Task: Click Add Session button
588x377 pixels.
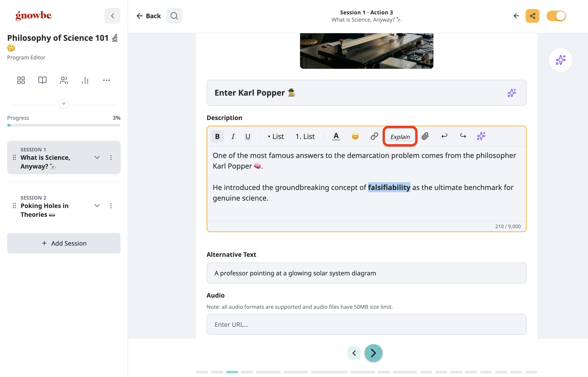Action: [x=64, y=243]
